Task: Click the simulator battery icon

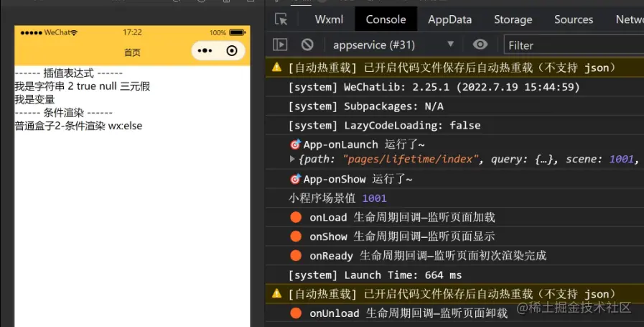Action: click(x=237, y=32)
